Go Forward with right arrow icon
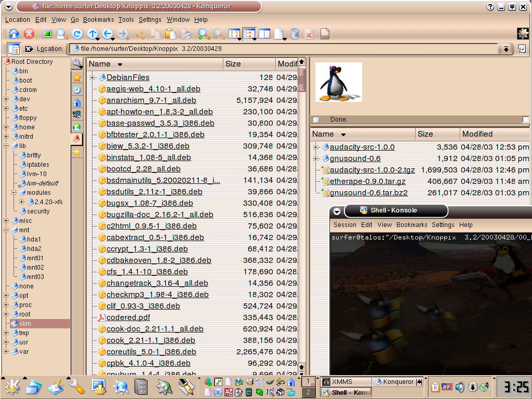This screenshot has width=532, height=399. (123, 34)
